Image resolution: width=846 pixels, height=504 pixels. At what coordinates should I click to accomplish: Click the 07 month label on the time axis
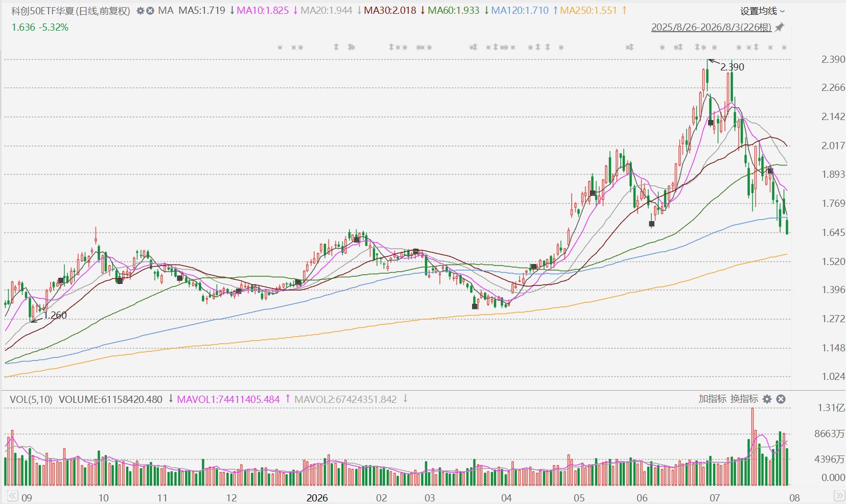click(x=714, y=498)
